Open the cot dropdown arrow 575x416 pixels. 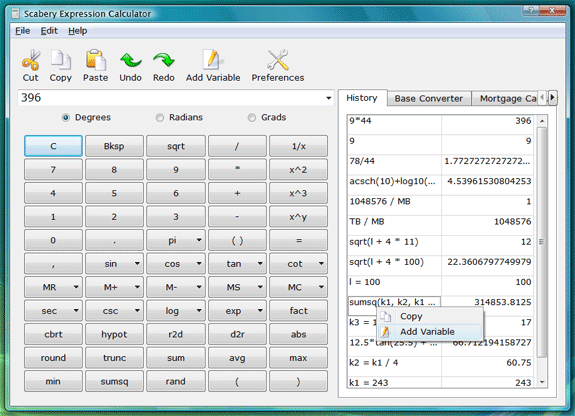pyautogui.click(x=321, y=264)
